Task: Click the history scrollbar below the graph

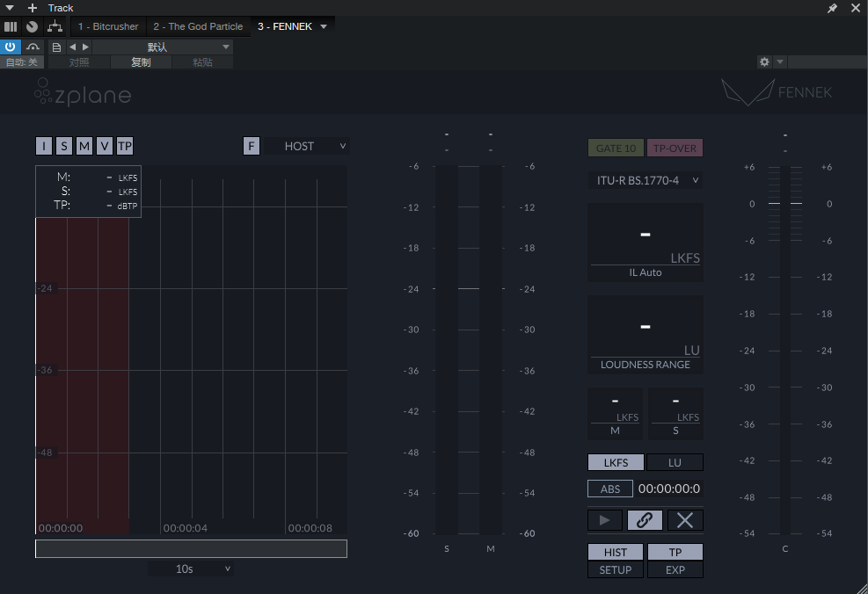Action: point(191,548)
